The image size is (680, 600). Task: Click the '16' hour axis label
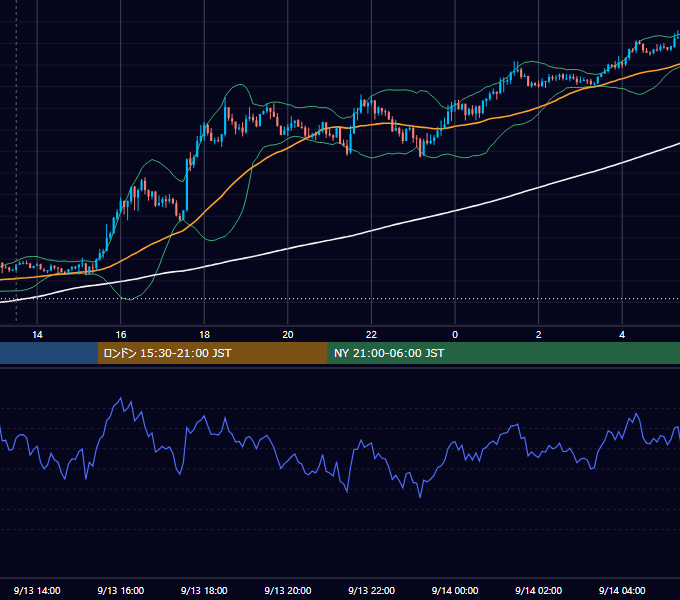coord(121,335)
